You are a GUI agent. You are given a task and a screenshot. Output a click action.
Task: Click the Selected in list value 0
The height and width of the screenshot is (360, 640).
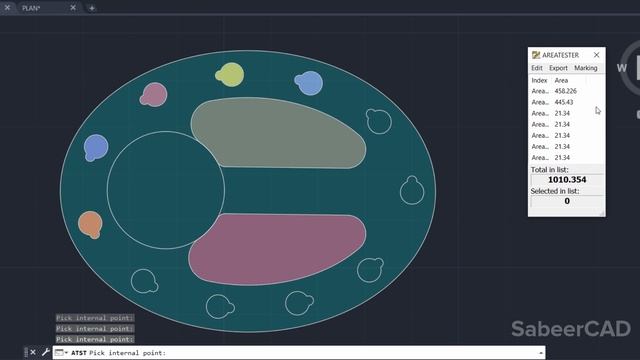[567, 201]
